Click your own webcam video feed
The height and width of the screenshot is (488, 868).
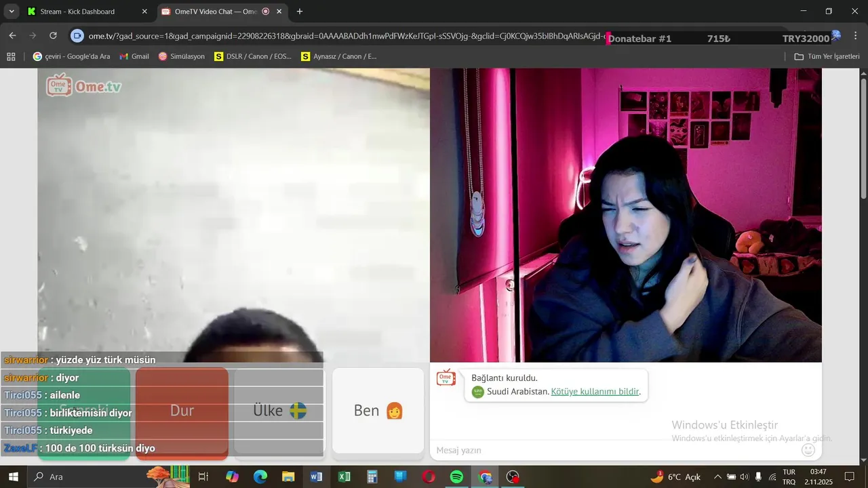[x=626, y=215]
